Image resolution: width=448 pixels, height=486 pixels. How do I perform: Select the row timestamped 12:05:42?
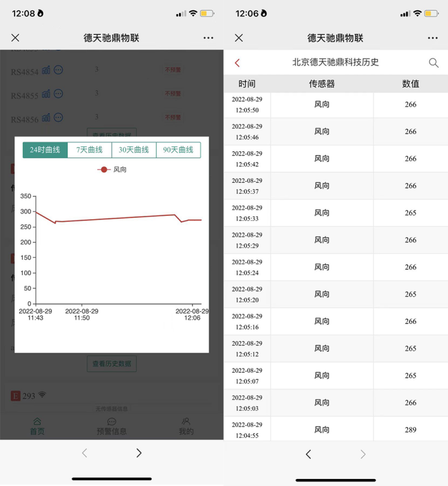(336, 159)
